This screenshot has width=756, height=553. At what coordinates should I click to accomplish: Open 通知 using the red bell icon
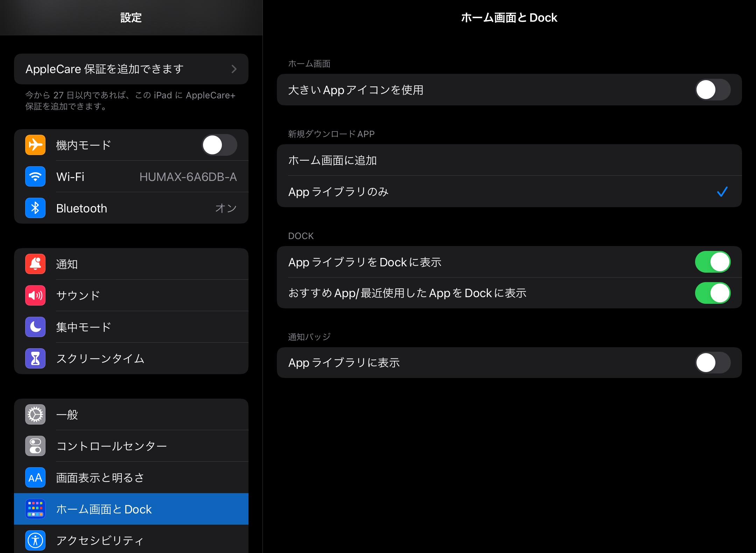point(35,264)
